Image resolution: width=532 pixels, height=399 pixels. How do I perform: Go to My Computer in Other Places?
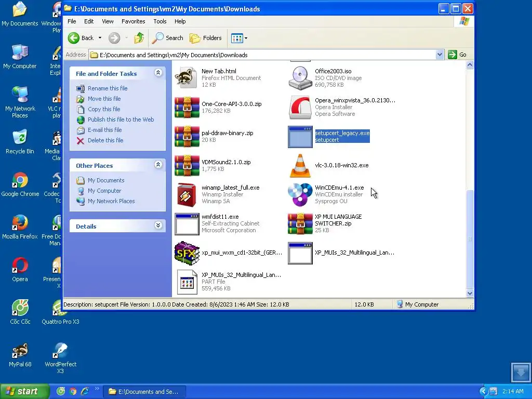(x=104, y=191)
